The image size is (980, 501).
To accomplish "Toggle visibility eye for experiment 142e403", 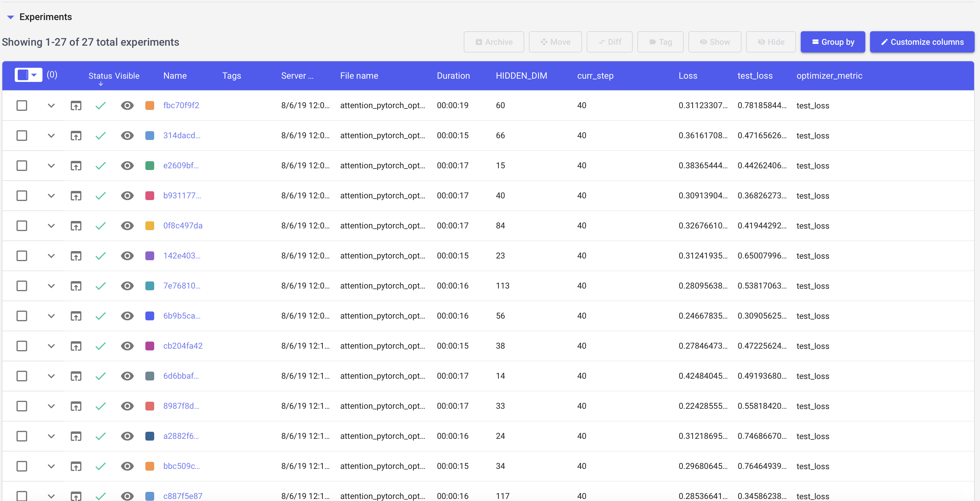I will [127, 256].
